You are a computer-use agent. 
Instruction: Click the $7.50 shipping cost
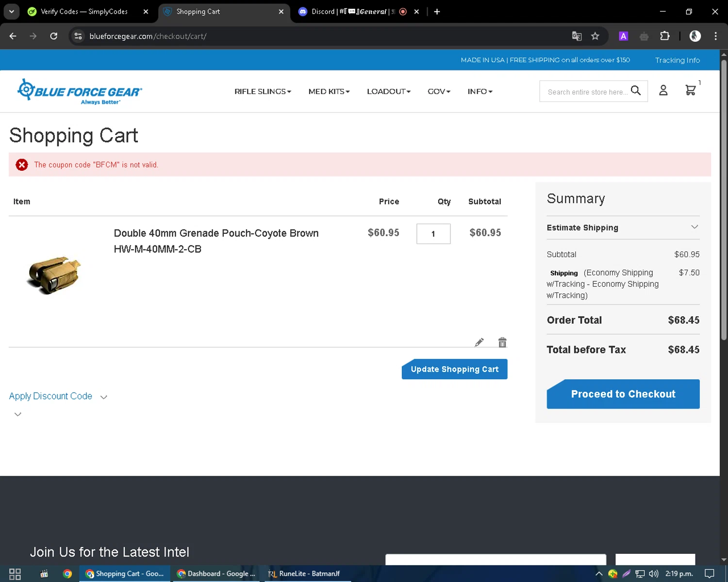tap(689, 273)
